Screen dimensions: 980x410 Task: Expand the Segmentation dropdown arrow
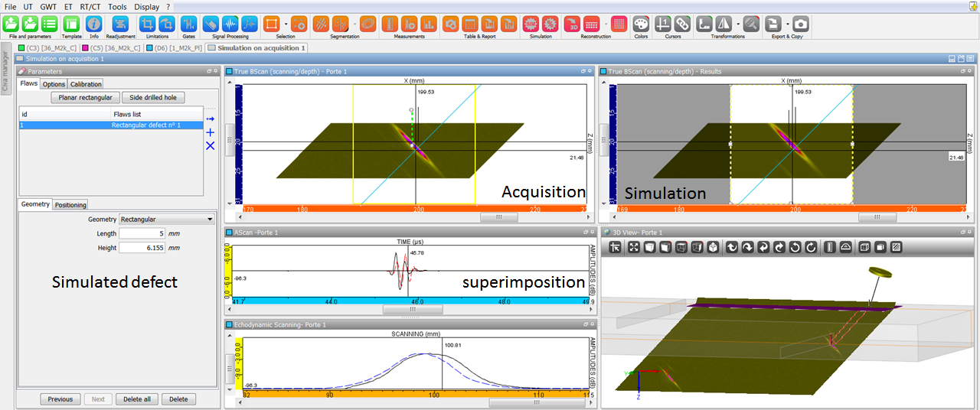pos(354,24)
